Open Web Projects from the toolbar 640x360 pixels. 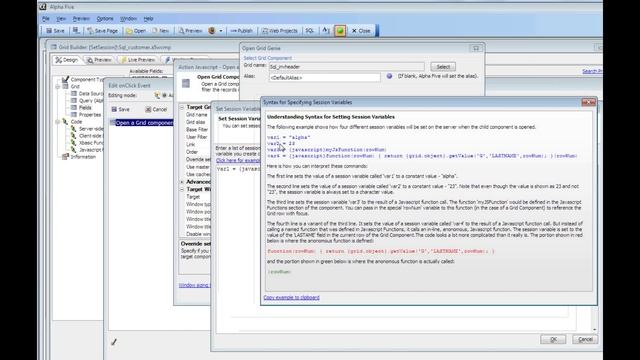pyautogui.click(x=280, y=31)
